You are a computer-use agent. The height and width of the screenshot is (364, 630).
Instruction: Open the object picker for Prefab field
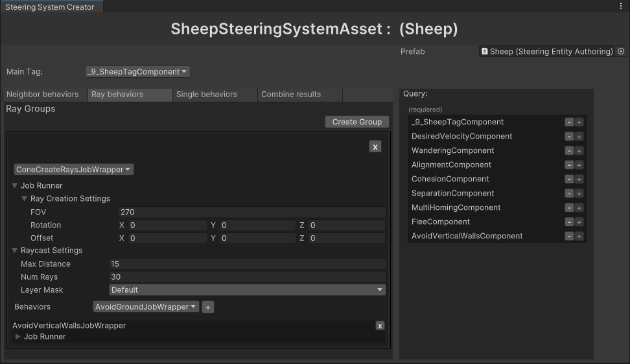tap(621, 51)
